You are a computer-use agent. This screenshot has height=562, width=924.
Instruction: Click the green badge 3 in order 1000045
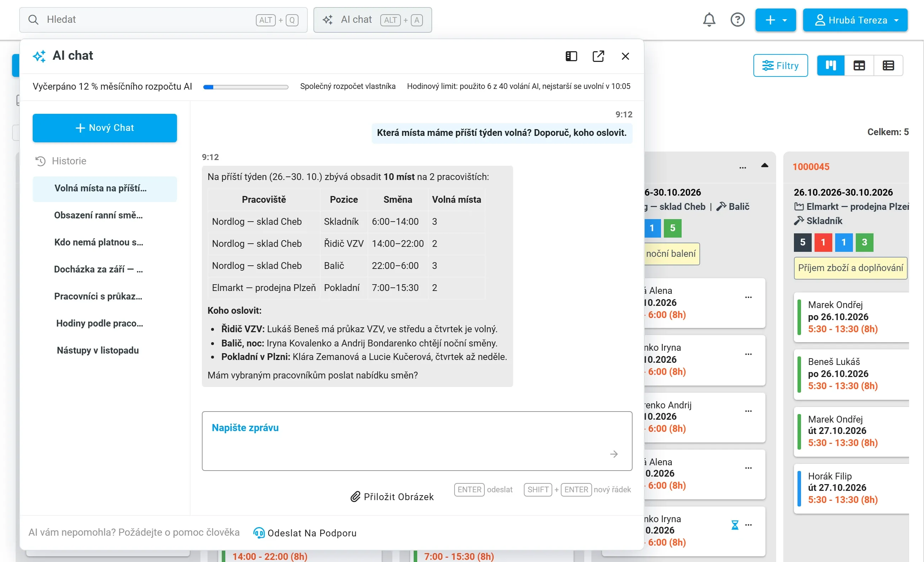tap(864, 243)
